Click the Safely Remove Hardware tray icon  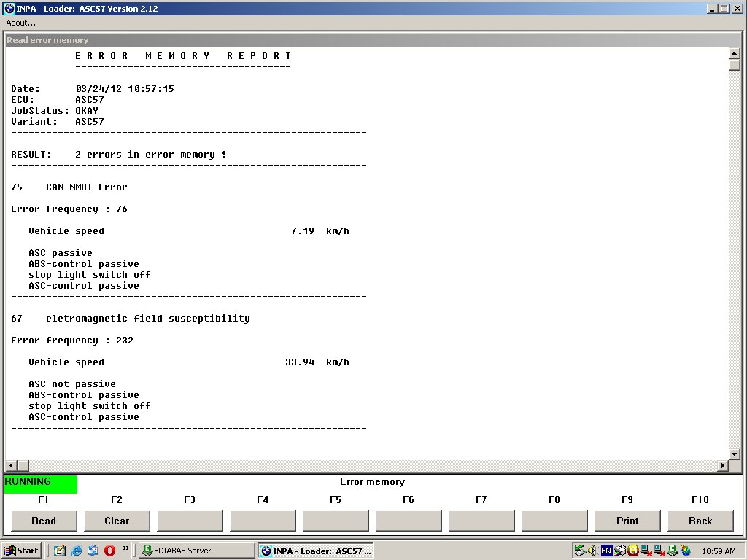[580, 551]
